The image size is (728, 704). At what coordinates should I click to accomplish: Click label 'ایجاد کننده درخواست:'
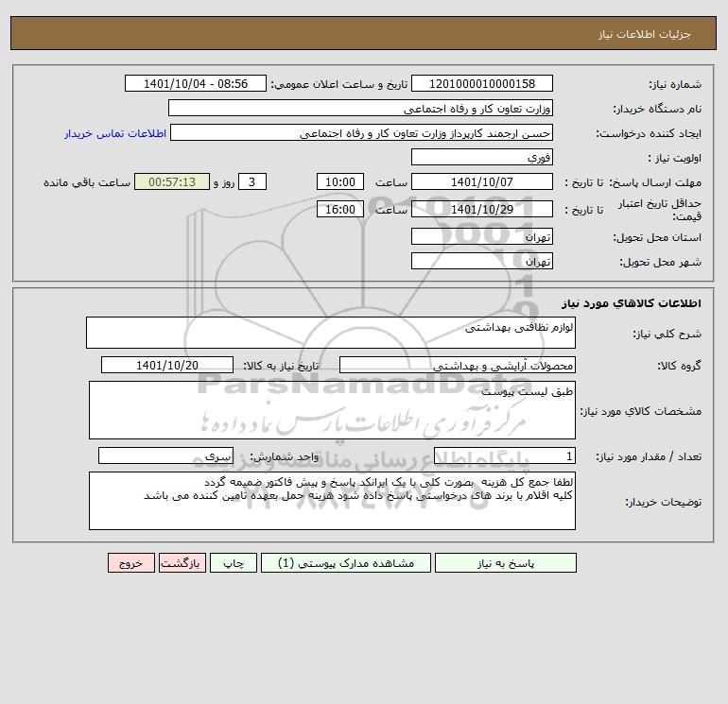pyautogui.click(x=649, y=133)
